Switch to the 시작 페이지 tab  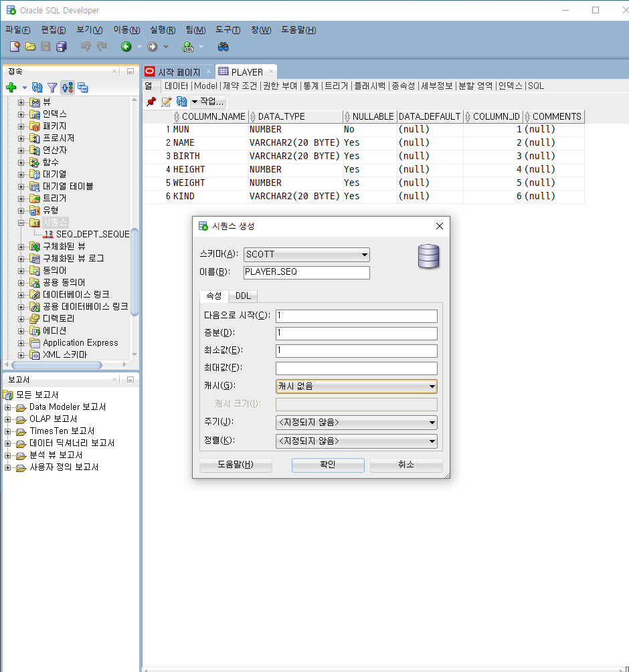[179, 72]
